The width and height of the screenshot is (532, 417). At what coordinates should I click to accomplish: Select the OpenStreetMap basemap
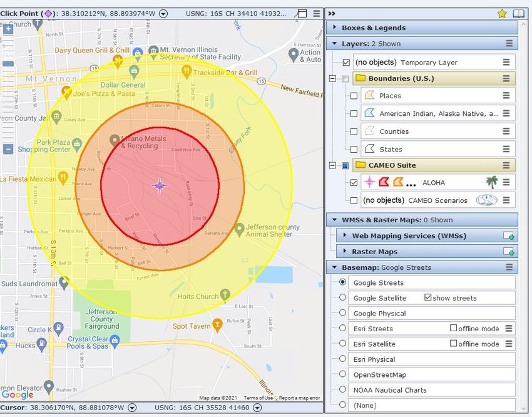click(343, 374)
